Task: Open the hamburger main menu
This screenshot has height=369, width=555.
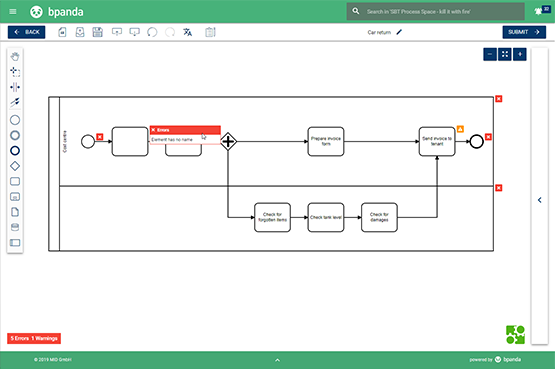Action: (13, 12)
